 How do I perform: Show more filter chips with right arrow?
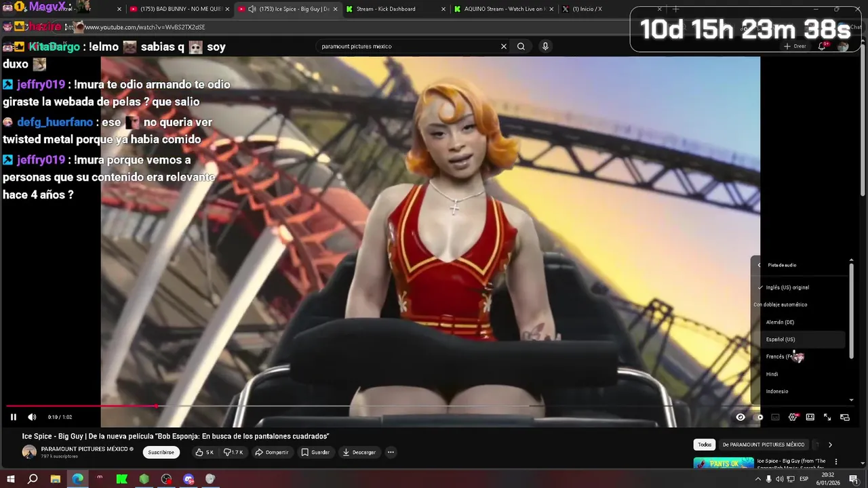pyautogui.click(x=830, y=445)
